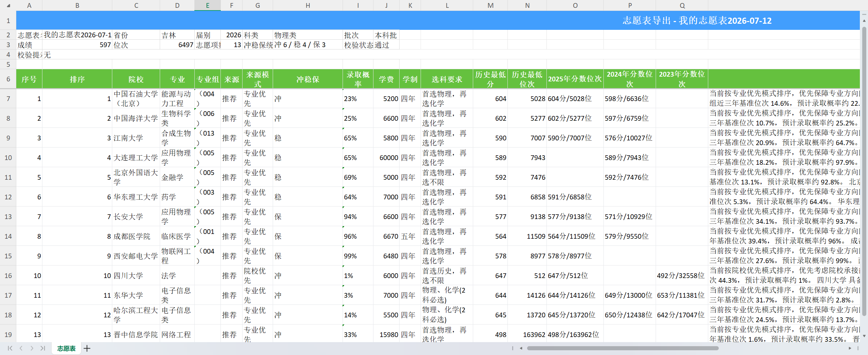Select the 录取概率 header cell
868x355 pixels.
pos(358,79)
